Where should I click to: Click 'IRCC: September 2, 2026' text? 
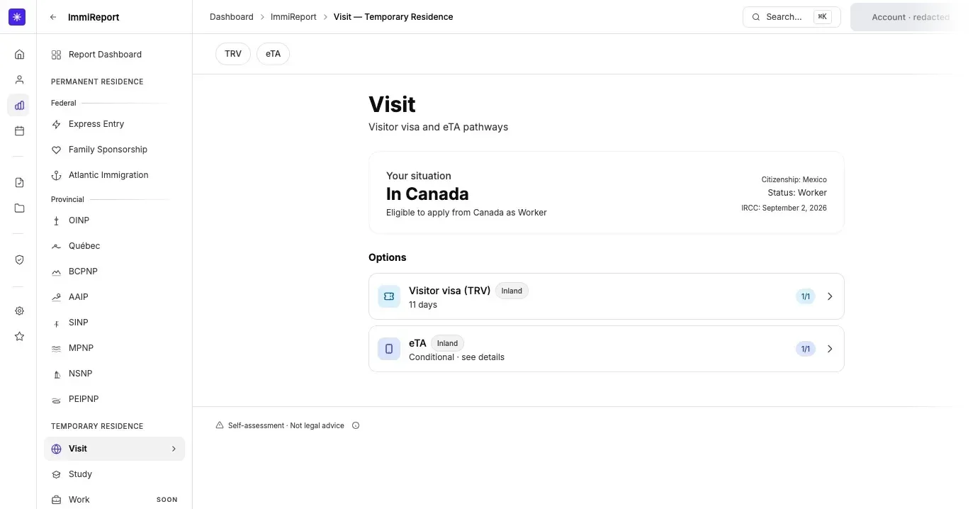point(784,208)
